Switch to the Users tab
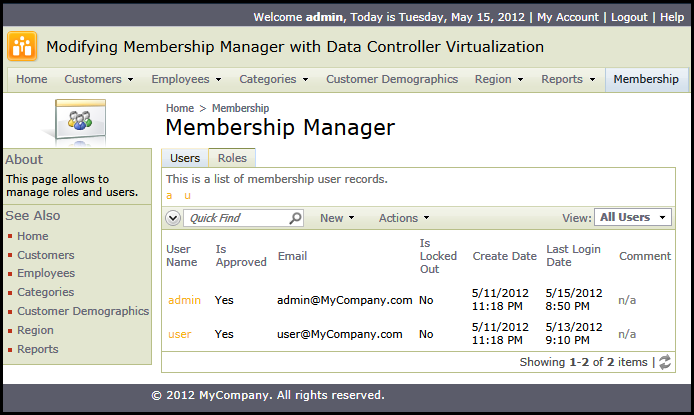The image size is (694, 415). pos(185,158)
